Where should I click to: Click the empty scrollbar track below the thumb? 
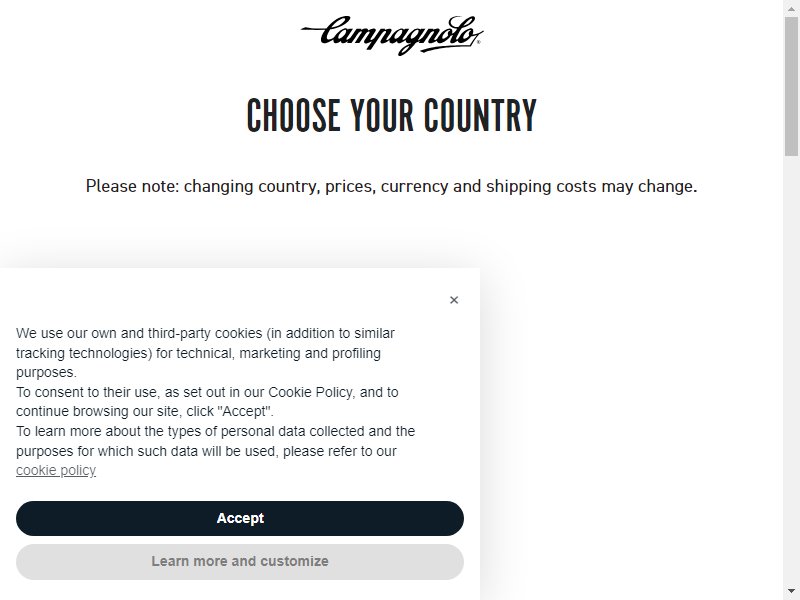(791, 367)
